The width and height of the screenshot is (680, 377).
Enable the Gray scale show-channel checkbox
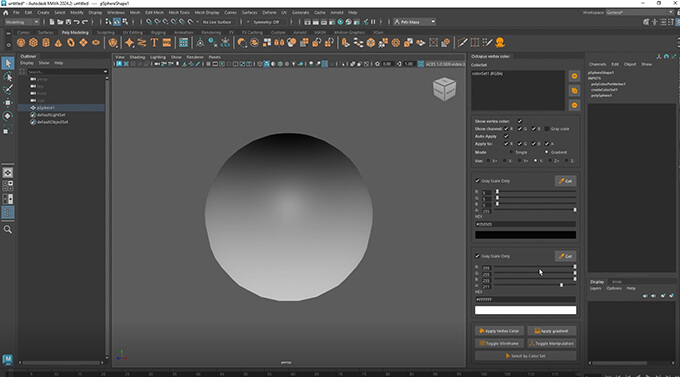tap(547, 129)
